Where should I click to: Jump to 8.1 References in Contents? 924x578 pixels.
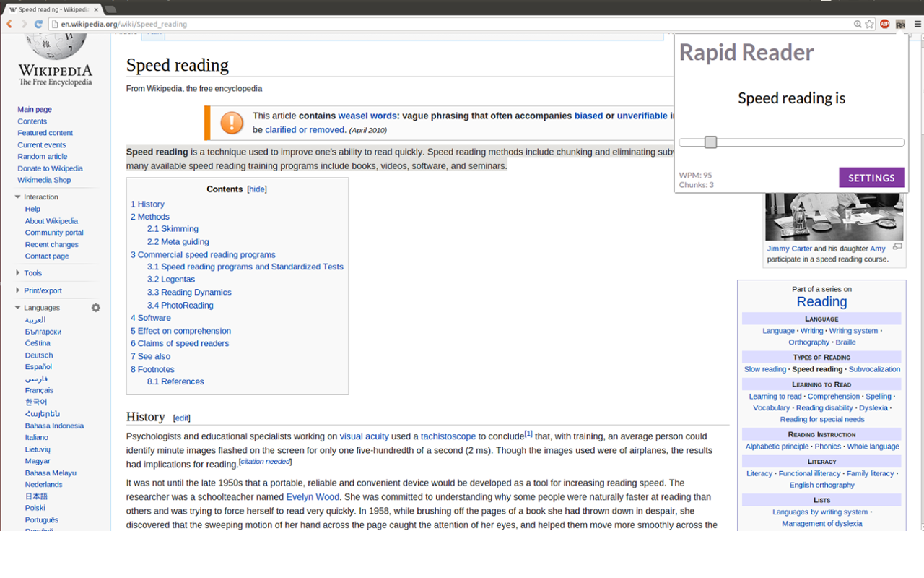pos(175,381)
